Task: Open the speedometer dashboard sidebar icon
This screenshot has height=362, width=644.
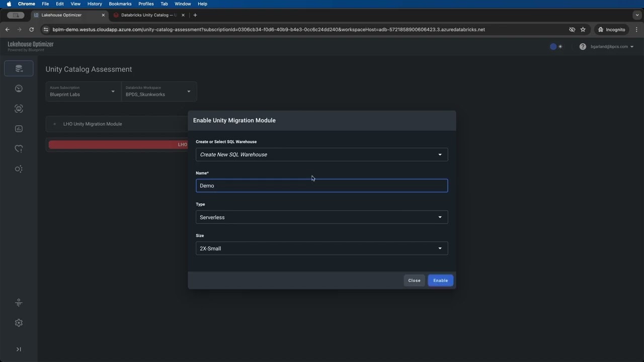Action: click(x=19, y=88)
